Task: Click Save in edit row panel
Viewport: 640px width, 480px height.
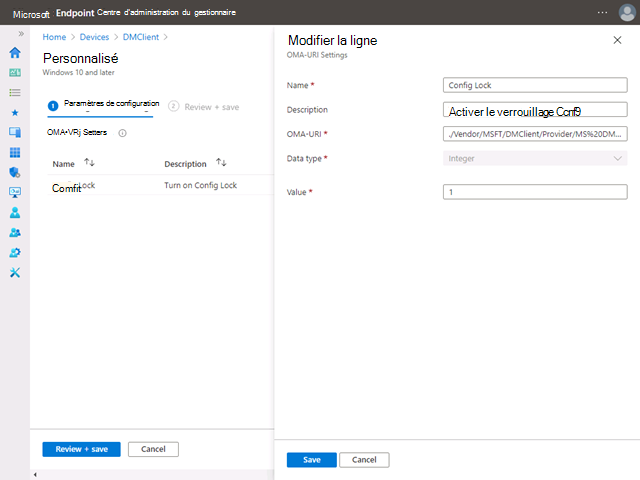Action: tap(312, 460)
